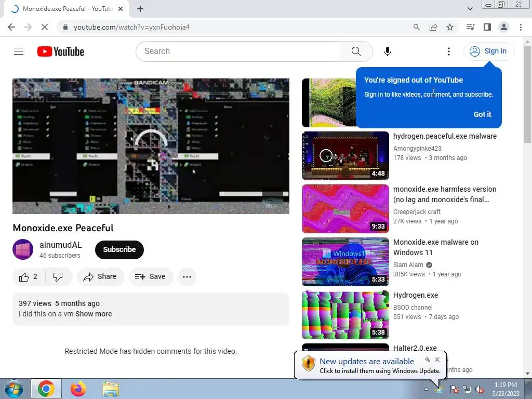
Task: Click Chrome icon in taskbar
Action: (x=46, y=389)
